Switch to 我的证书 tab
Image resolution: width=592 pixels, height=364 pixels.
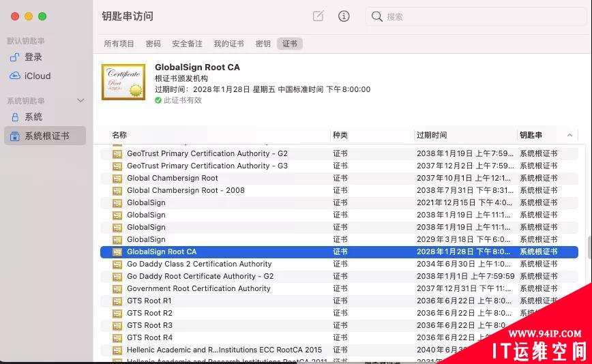tap(228, 44)
